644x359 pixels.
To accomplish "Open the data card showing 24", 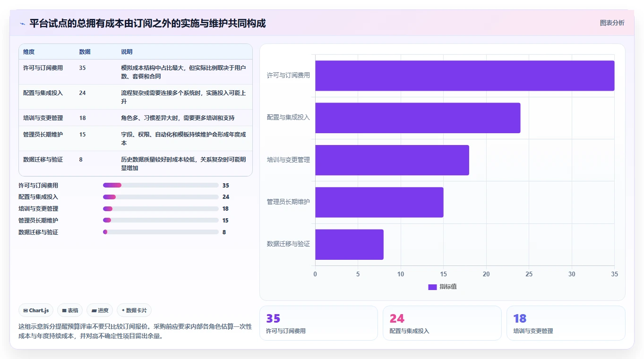I will click(442, 323).
